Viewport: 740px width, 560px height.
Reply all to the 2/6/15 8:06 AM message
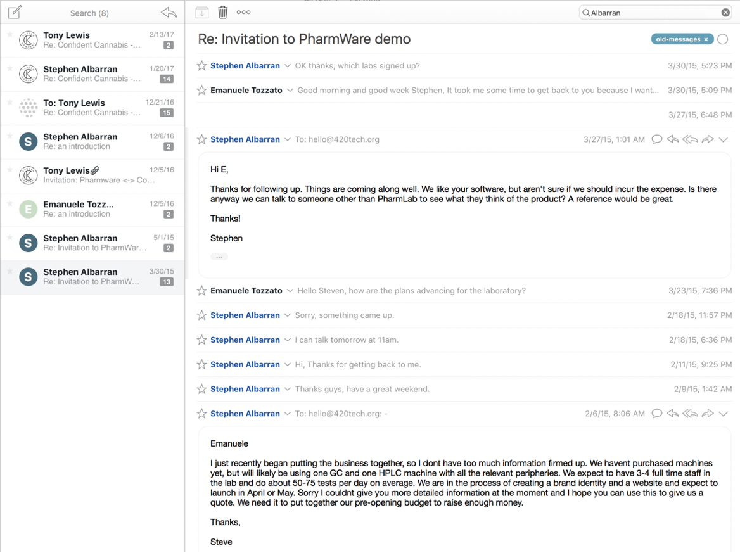click(690, 413)
